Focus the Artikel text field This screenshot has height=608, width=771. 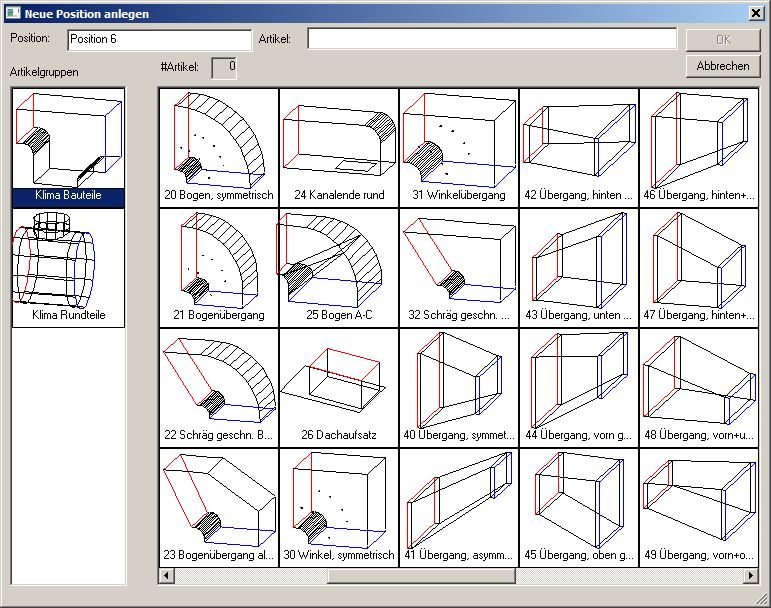(491, 39)
